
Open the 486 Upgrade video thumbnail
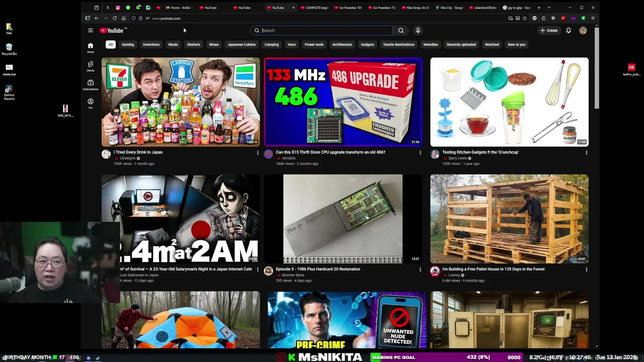[x=343, y=102]
